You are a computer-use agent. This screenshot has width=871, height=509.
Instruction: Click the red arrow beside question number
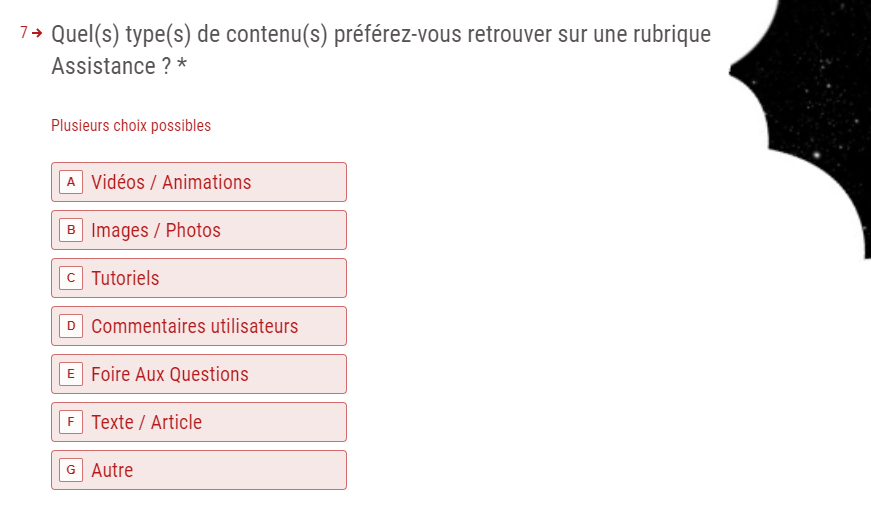click(38, 33)
